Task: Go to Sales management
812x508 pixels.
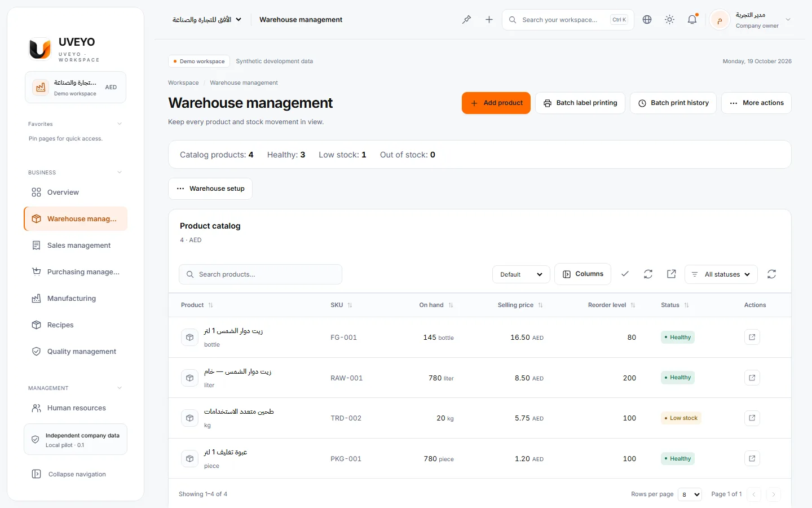Action: coord(76,246)
